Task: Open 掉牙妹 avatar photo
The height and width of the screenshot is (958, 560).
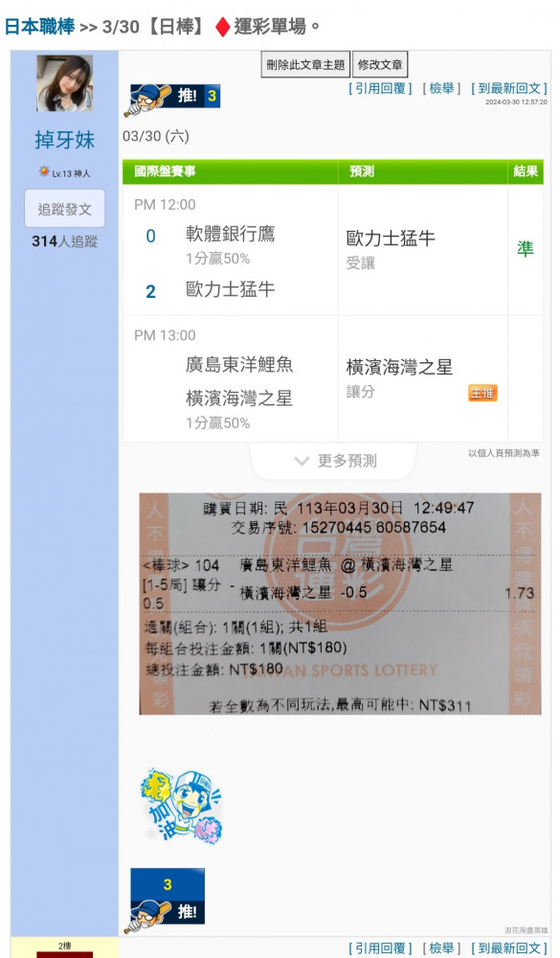Action: tap(65, 83)
